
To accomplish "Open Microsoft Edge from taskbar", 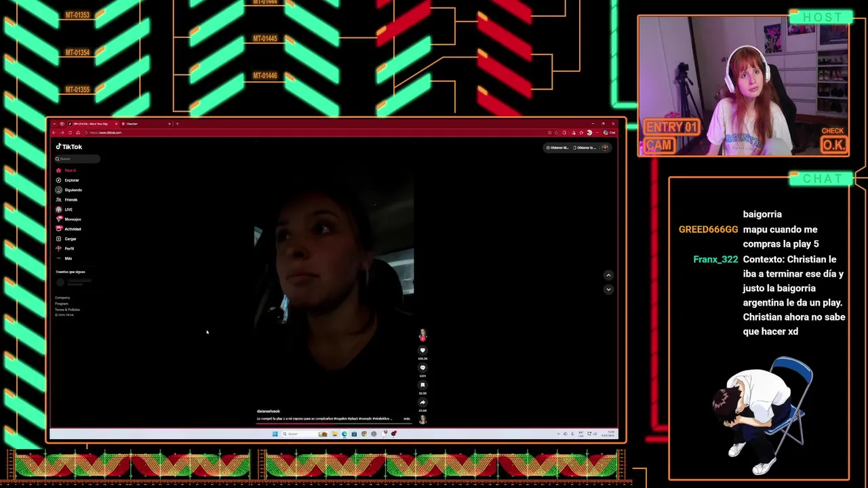I will [344, 434].
